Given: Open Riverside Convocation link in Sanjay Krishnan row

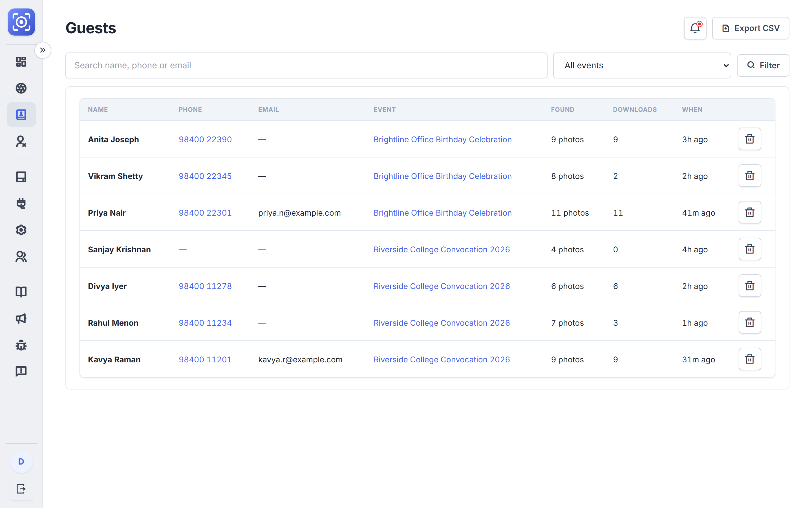Looking at the screenshot, I should (x=442, y=250).
